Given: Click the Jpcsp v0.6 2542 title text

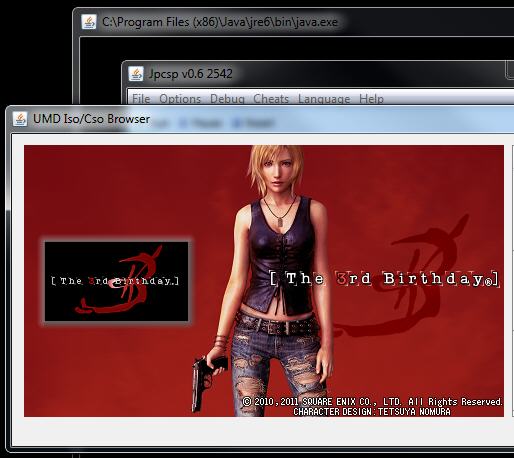Looking at the screenshot, I should pyautogui.click(x=190, y=74).
